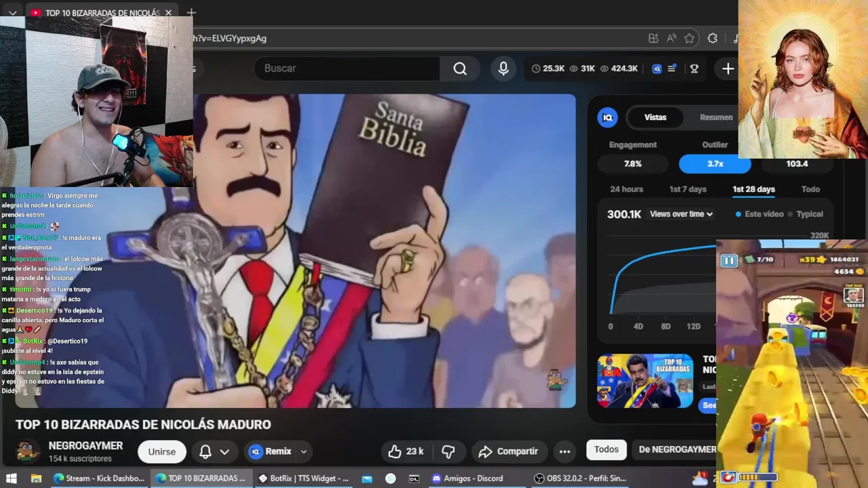Click the YouTube search magnifier button
This screenshot has height=488, width=868.
pos(460,68)
